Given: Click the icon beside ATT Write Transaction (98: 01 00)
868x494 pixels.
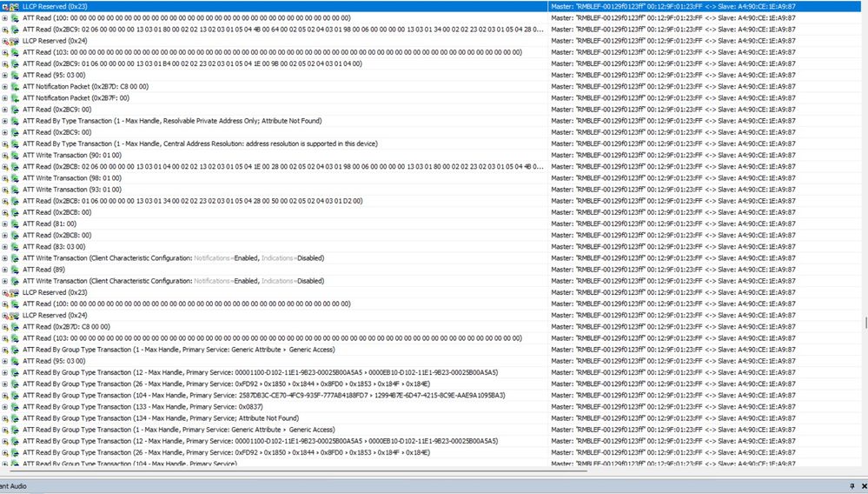Looking at the screenshot, I should click(x=15, y=177).
